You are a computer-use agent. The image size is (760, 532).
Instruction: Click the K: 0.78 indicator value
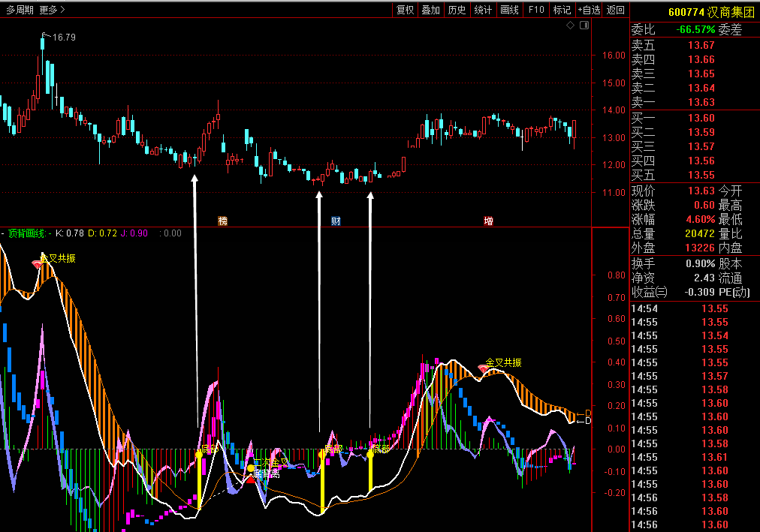(70, 233)
